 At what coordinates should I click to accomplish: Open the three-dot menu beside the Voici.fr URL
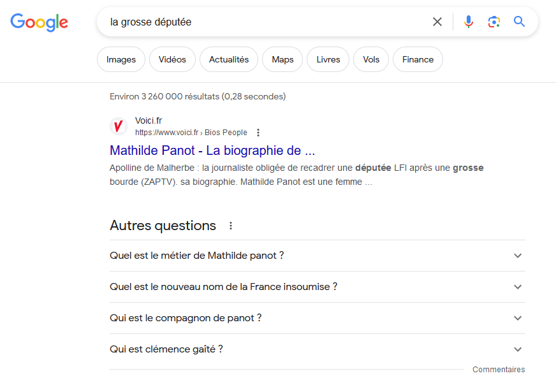point(258,133)
